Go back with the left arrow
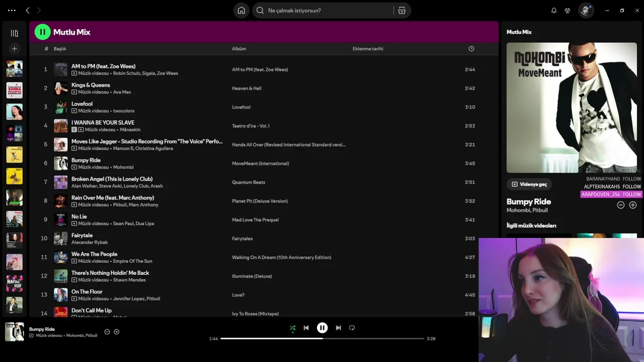Viewport: 644px width, 362px height. [x=28, y=11]
